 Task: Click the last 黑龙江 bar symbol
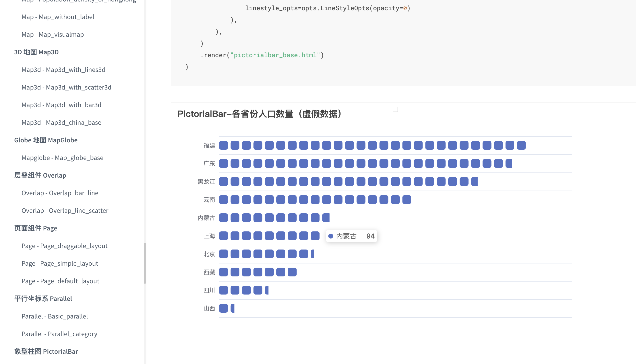[x=474, y=182]
